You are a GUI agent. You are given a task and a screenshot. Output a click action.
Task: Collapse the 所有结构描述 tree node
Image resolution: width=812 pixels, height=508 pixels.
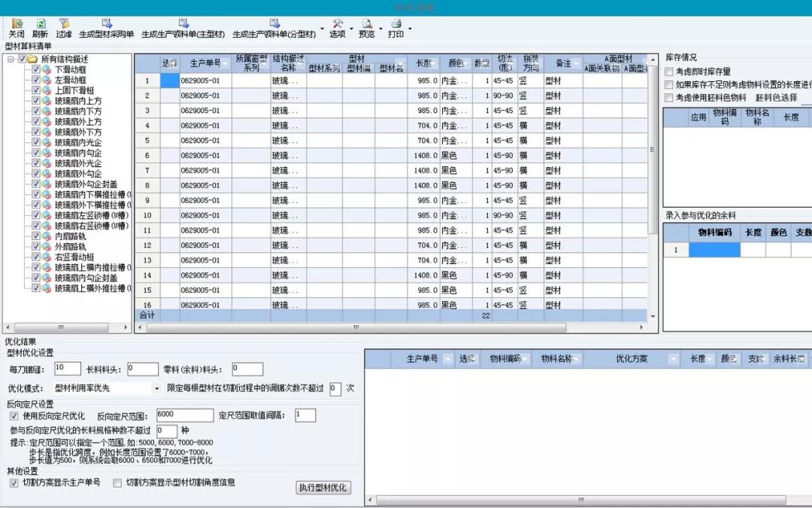click(x=11, y=59)
